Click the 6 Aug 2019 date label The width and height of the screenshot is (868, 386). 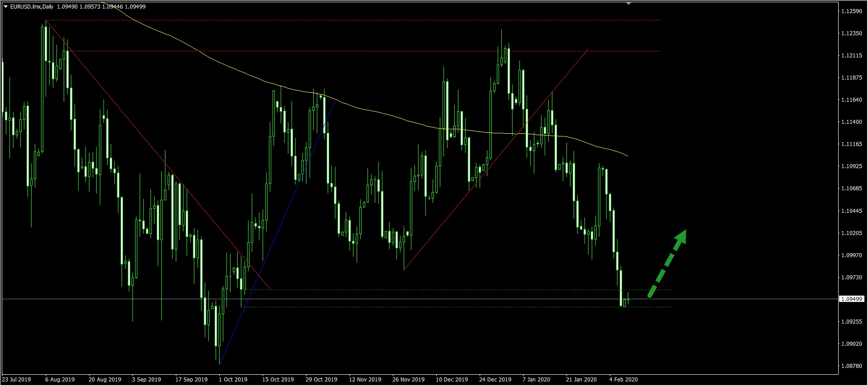coord(60,380)
